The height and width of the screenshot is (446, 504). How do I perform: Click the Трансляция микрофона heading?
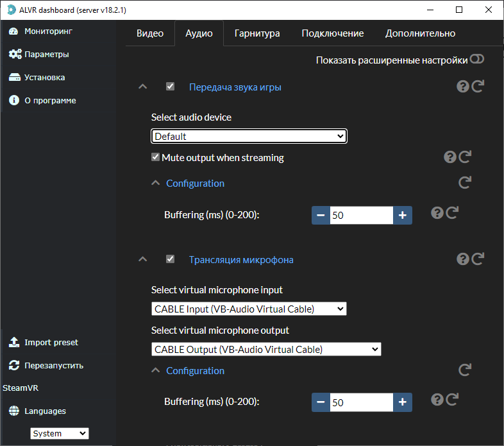[x=241, y=260]
